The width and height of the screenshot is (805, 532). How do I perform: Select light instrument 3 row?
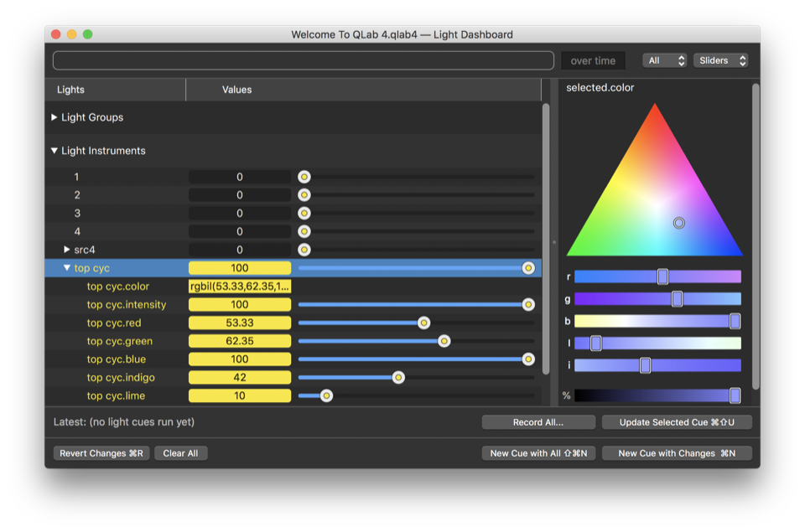(77, 214)
